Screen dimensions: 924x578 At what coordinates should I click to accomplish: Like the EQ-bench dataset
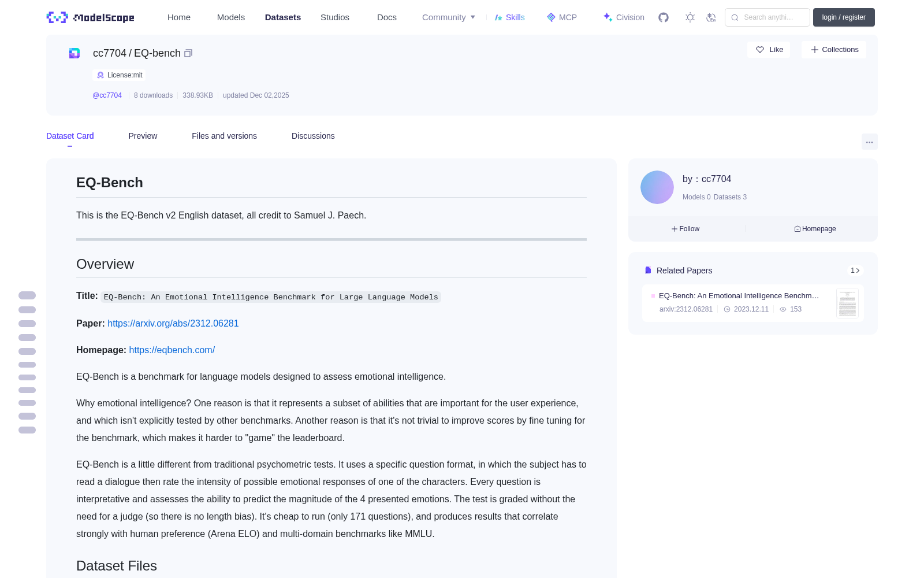pos(769,50)
